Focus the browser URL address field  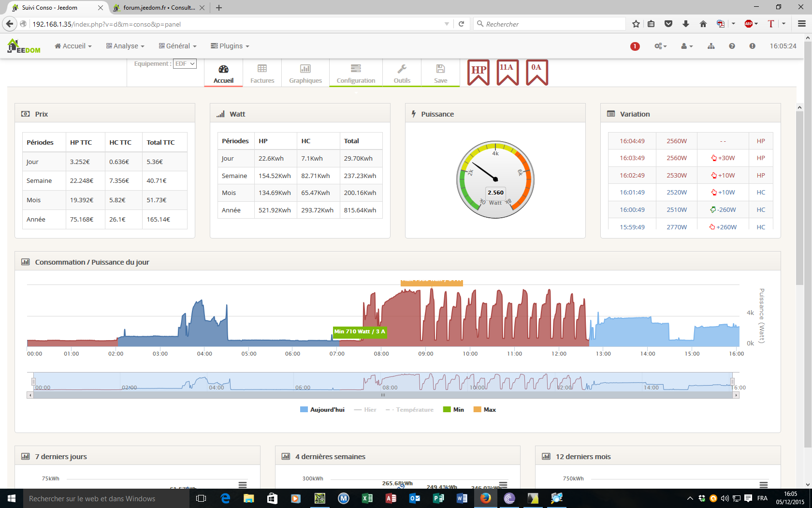pyautogui.click(x=237, y=24)
